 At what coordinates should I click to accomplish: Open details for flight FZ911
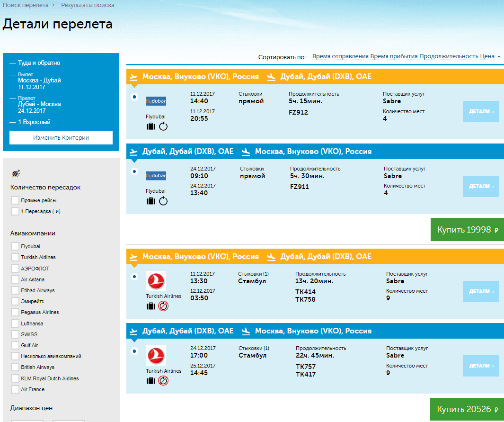click(x=481, y=186)
